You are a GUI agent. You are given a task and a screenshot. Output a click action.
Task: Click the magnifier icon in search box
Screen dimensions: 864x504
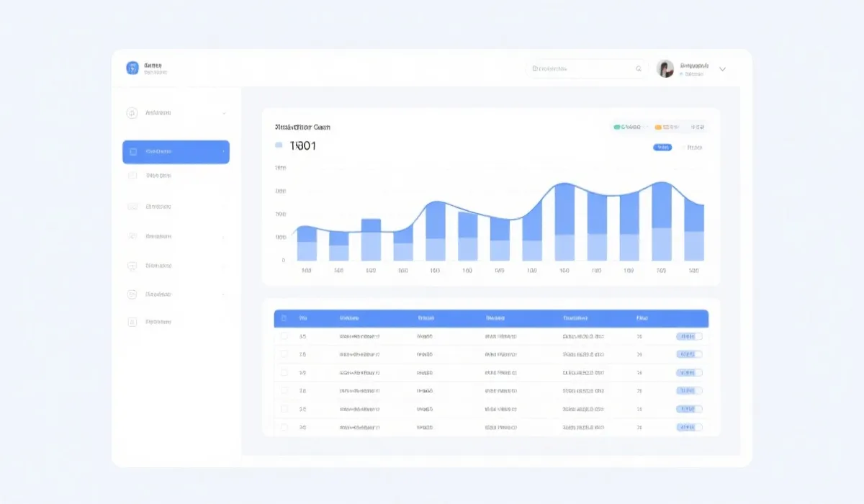[638, 69]
